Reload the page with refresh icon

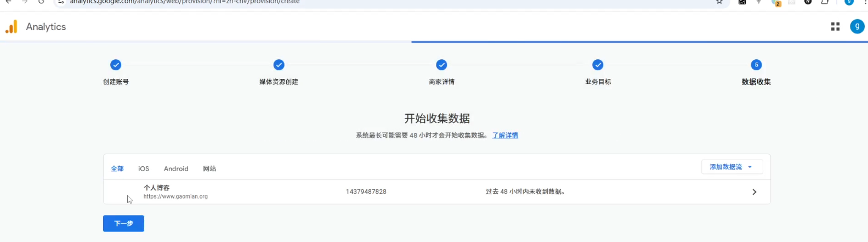41,2
